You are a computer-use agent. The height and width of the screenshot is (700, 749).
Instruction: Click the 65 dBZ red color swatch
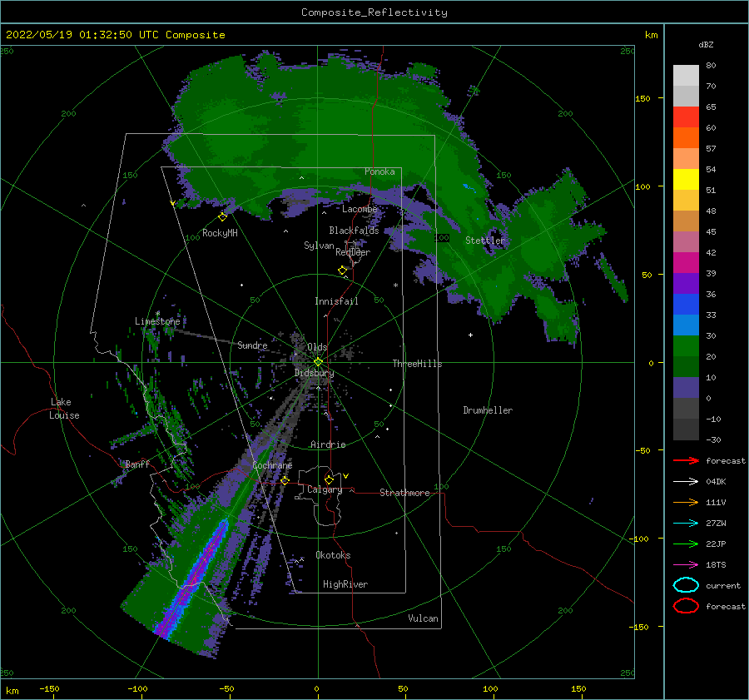686,117
